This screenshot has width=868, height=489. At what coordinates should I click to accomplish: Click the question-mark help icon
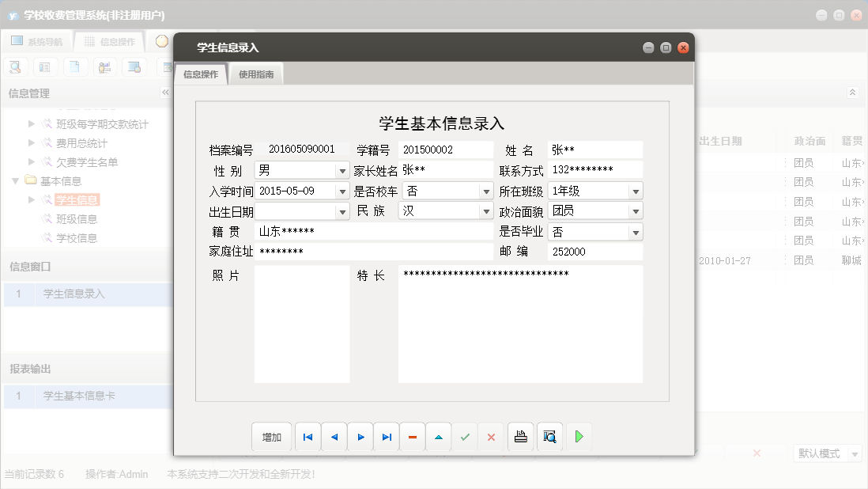[x=161, y=41]
